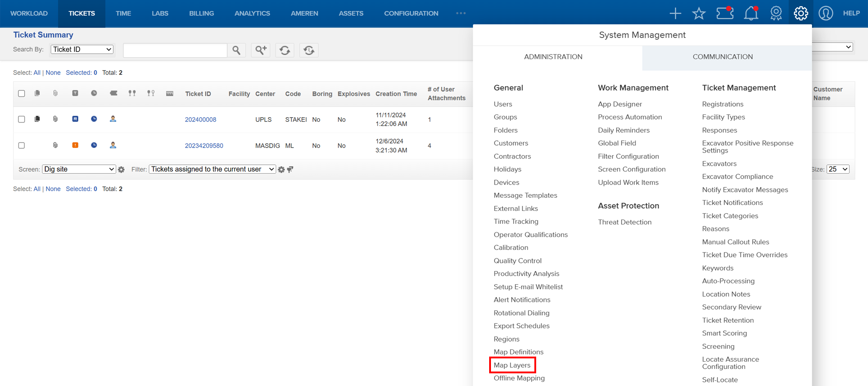Click the ticket type T column header icon

point(75,93)
